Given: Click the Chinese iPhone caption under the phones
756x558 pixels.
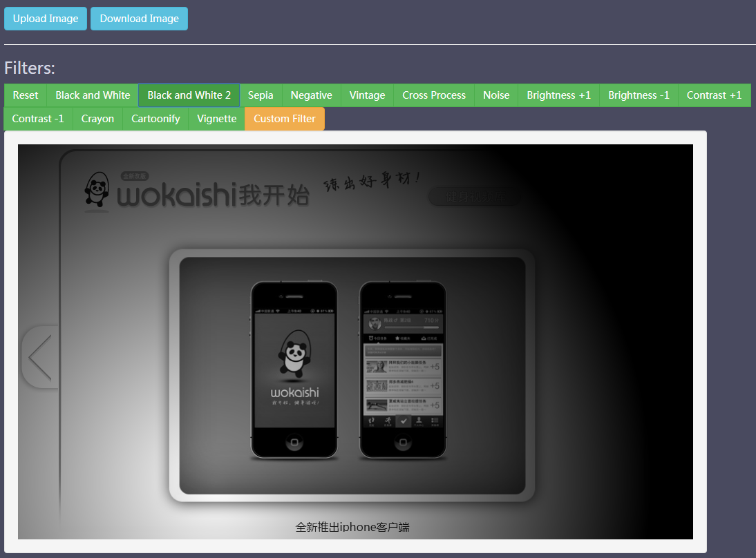Looking at the screenshot, I should [x=352, y=527].
